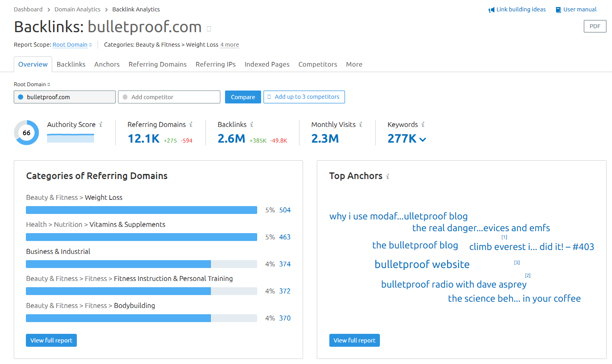
Task: Click info icon next to Backlinks metric
Action: point(252,124)
